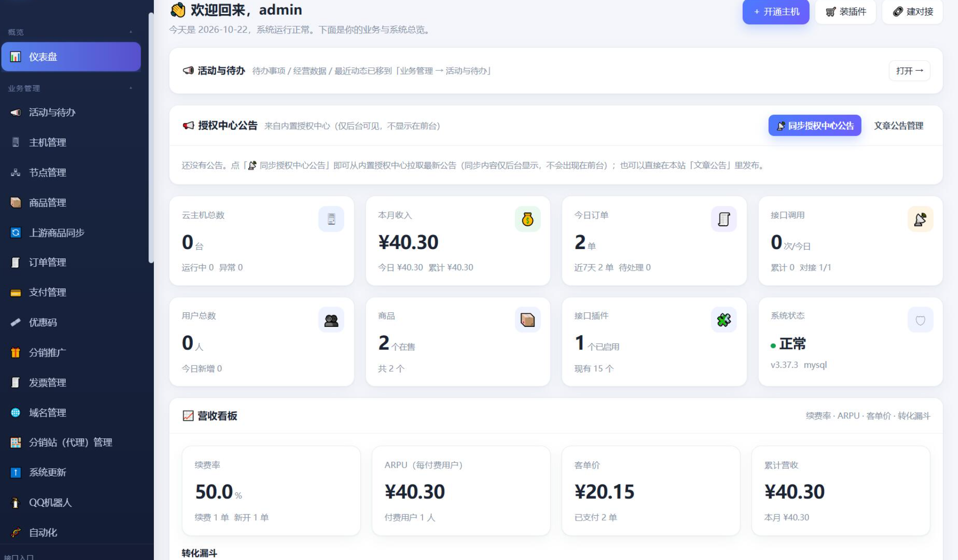Click the money bag icon in 本月收入 card
Image resolution: width=958 pixels, height=560 pixels.
coord(527,219)
